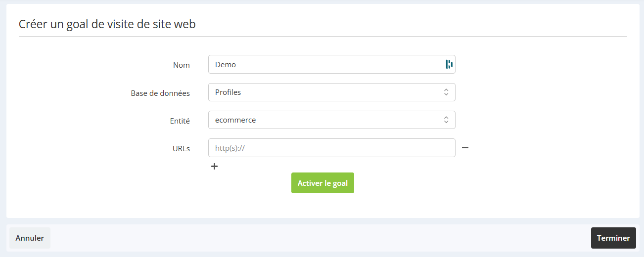Cancel with the Annuler button
Screen dimensions: 644x257
click(x=30, y=238)
